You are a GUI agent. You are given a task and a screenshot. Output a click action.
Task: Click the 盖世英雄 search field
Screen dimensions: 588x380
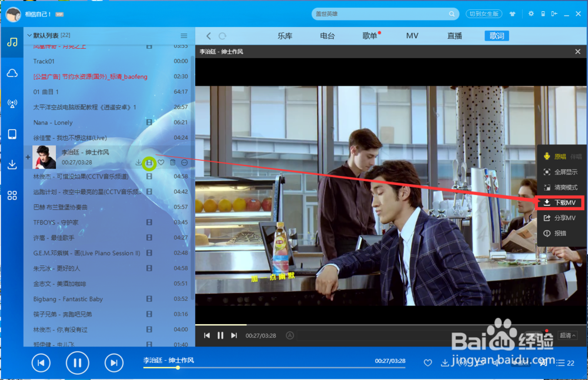click(x=385, y=14)
